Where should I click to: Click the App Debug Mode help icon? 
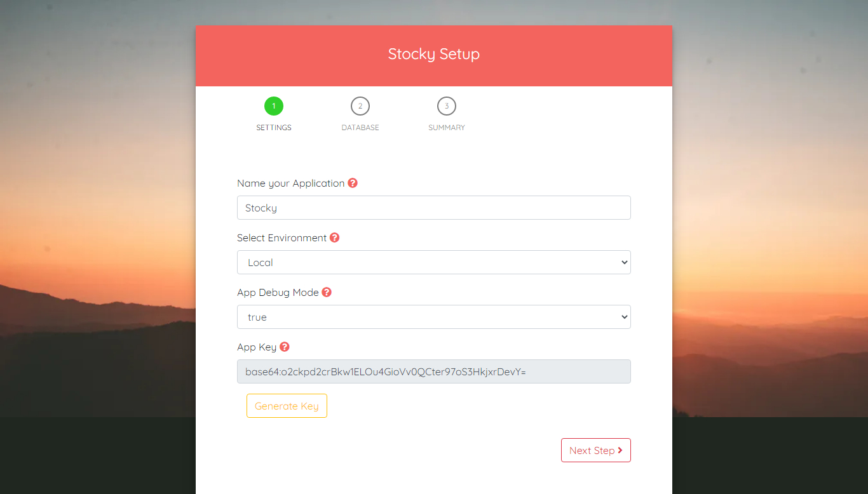pos(327,292)
